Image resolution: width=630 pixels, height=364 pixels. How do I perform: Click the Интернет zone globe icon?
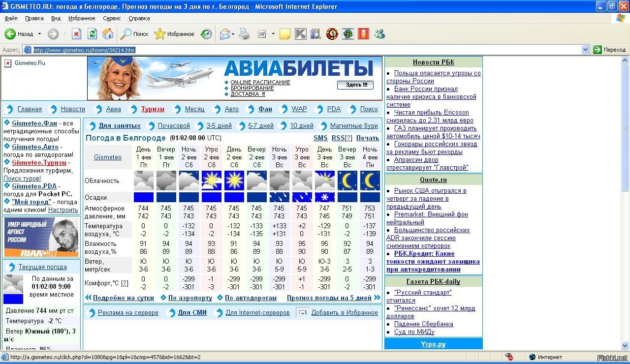click(532, 357)
